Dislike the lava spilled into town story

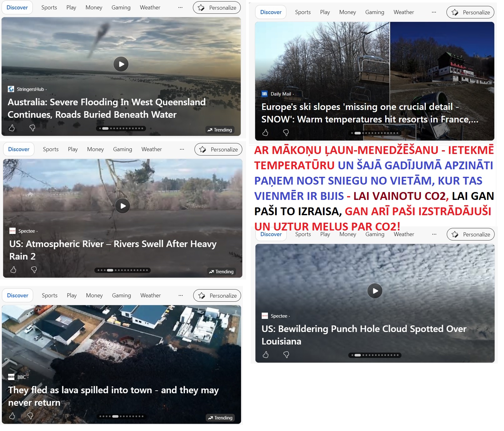[30, 416]
